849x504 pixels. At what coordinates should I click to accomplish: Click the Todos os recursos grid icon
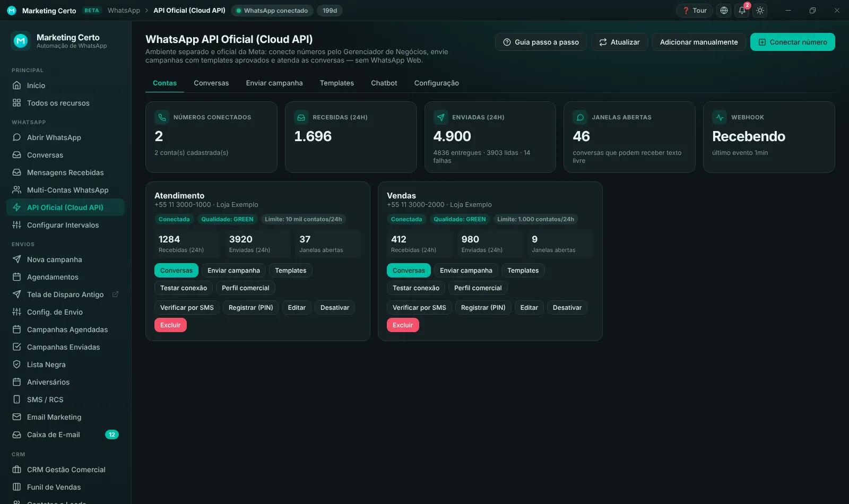pyautogui.click(x=16, y=103)
